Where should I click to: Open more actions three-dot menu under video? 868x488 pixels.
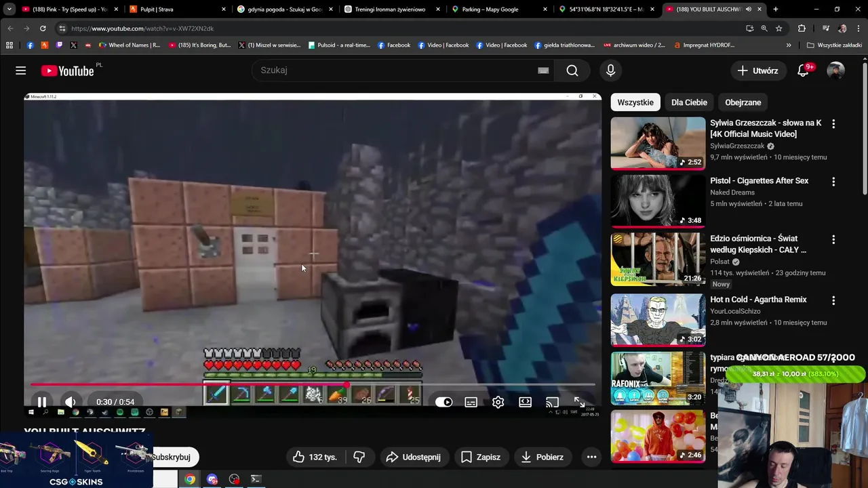(591, 457)
